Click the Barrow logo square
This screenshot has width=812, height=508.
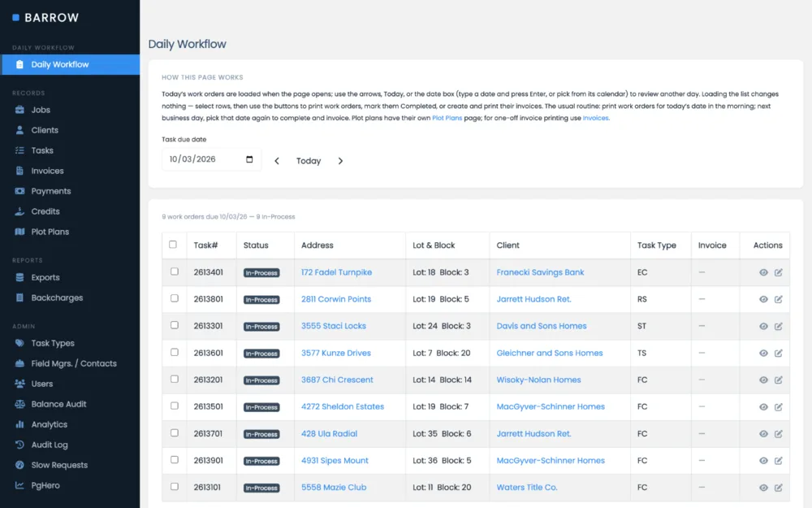pyautogui.click(x=15, y=18)
